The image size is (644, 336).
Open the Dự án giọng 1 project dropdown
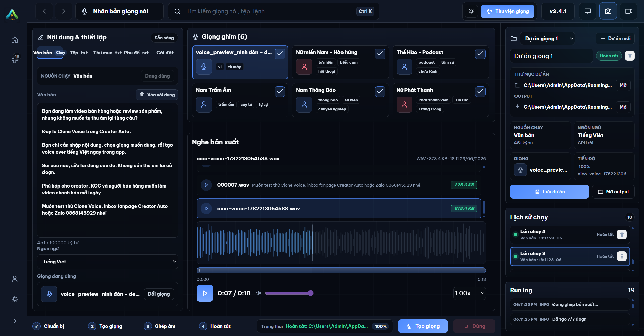(x=547, y=39)
